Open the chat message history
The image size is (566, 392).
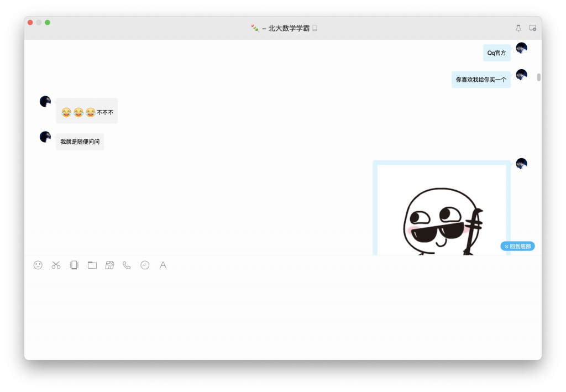tap(144, 265)
